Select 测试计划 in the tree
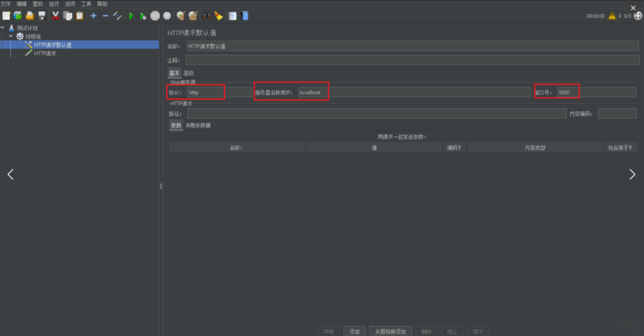 (x=27, y=28)
